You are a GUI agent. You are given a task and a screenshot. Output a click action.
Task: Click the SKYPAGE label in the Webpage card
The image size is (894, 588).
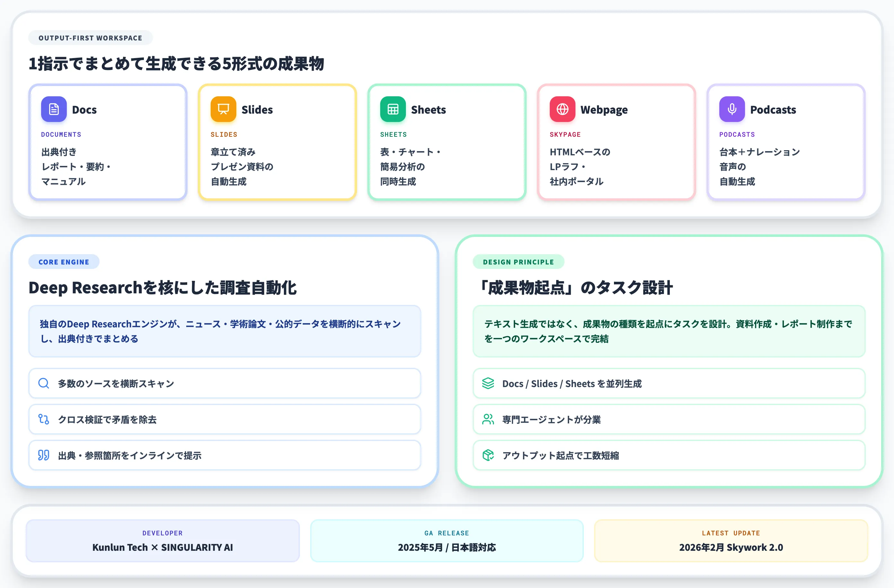565,134
